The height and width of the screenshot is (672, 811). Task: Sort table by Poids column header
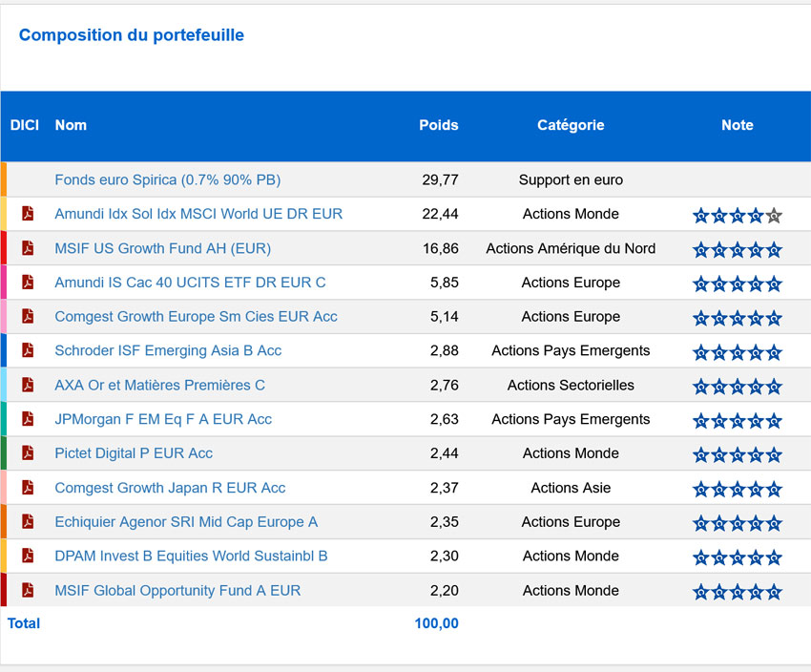(x=439, y=125)
